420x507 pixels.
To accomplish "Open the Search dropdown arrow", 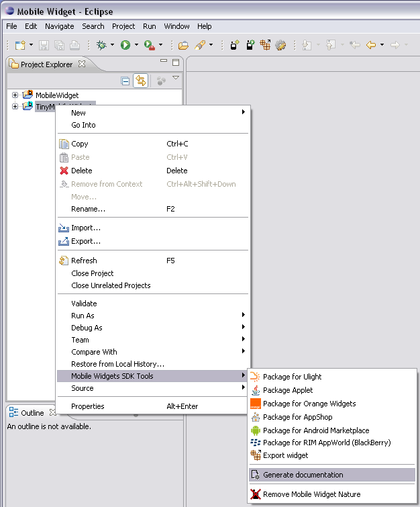I will [x=211, y=45].
